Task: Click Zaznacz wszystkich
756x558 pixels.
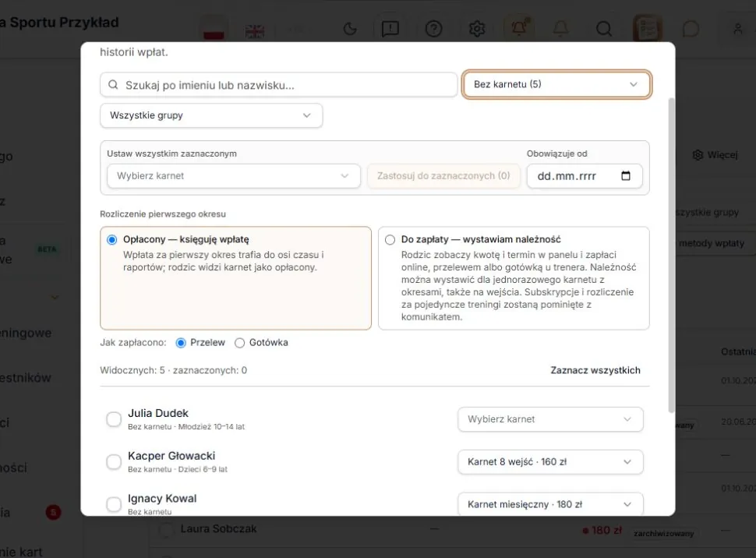Action: [595, 370]
